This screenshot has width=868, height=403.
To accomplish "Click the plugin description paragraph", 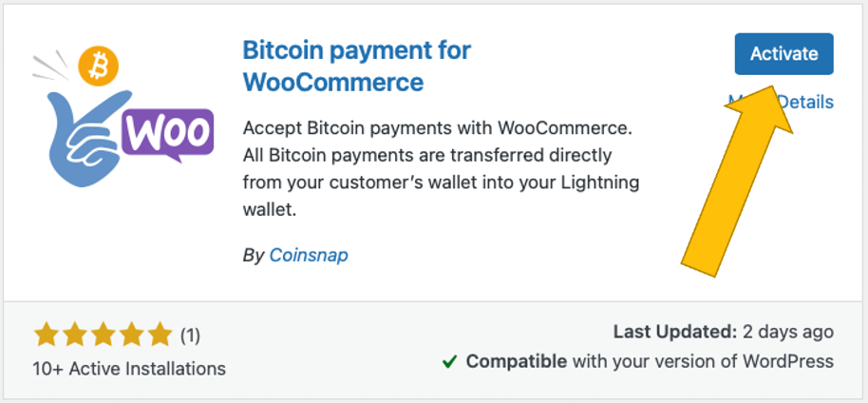I will tap(443, 169).
